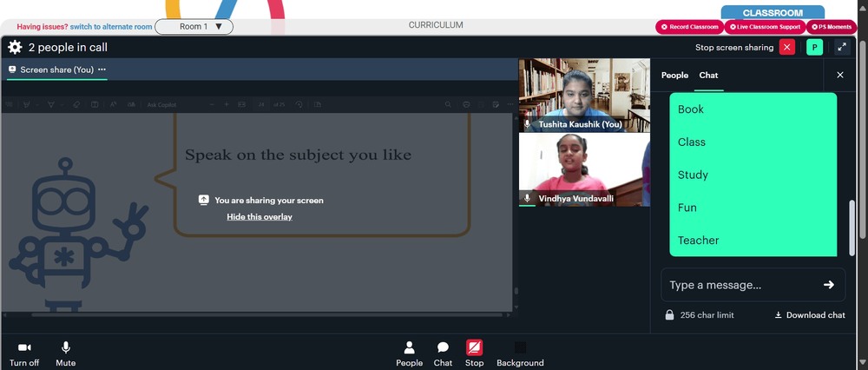Switch to the People tab
This screenshot has width=868, height=370.
(x=674, y=75)
